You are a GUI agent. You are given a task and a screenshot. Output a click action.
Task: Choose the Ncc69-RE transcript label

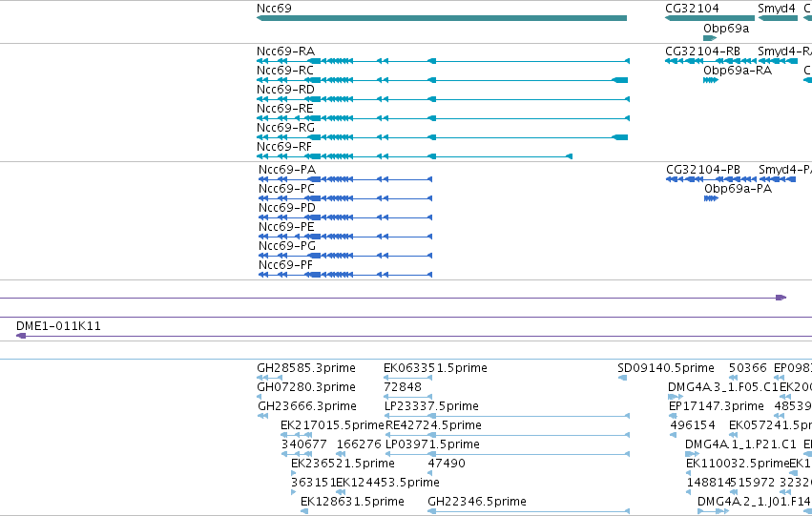point(285,109)
